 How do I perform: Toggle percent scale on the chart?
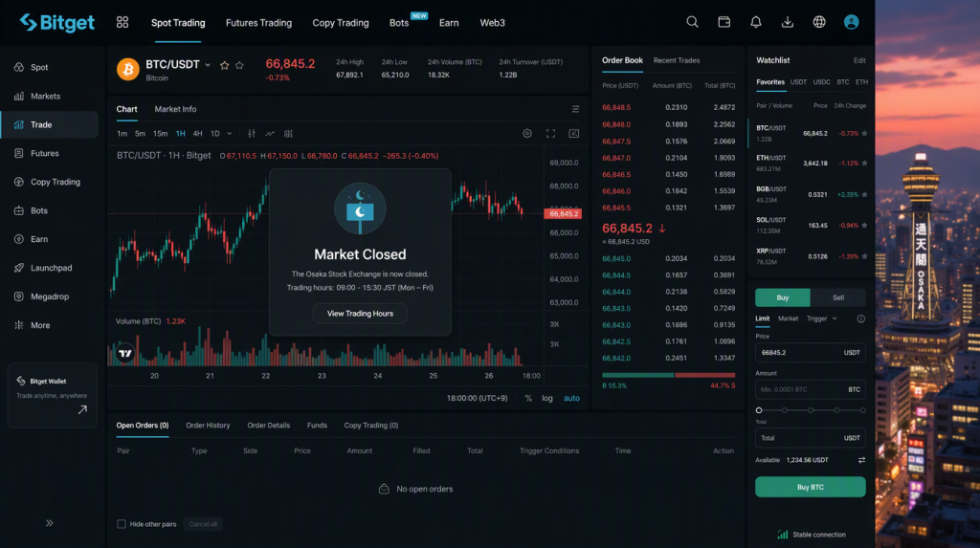tap(528, 398)
